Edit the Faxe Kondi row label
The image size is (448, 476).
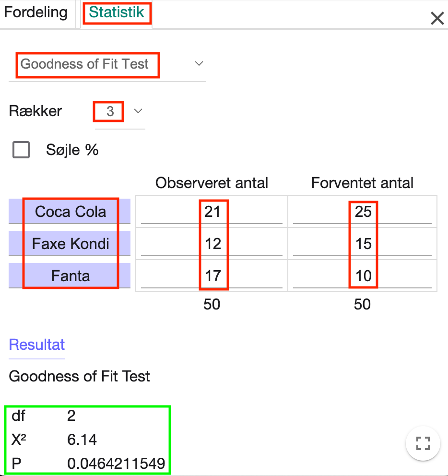coord(70,244)
